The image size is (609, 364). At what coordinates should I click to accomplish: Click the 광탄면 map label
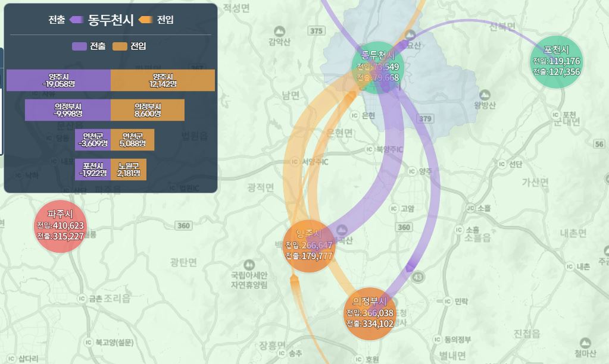click(184, 262)
